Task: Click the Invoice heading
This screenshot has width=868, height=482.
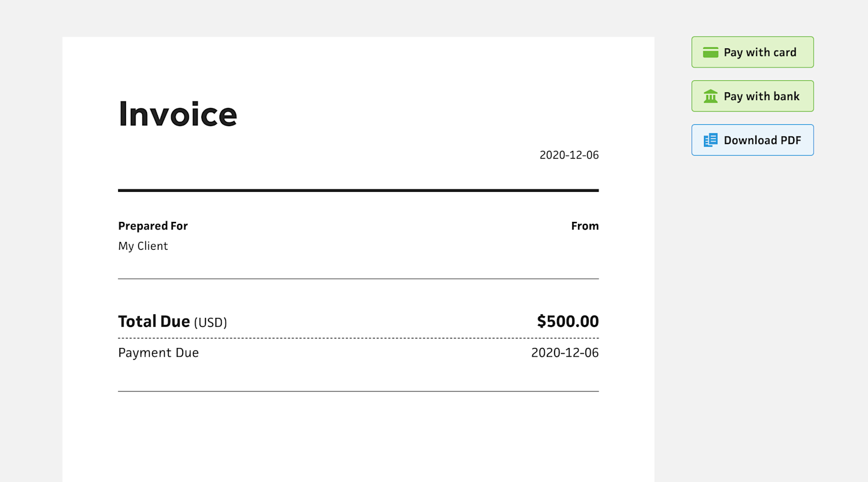Action: pyautogui.click(x=178, y=113)
